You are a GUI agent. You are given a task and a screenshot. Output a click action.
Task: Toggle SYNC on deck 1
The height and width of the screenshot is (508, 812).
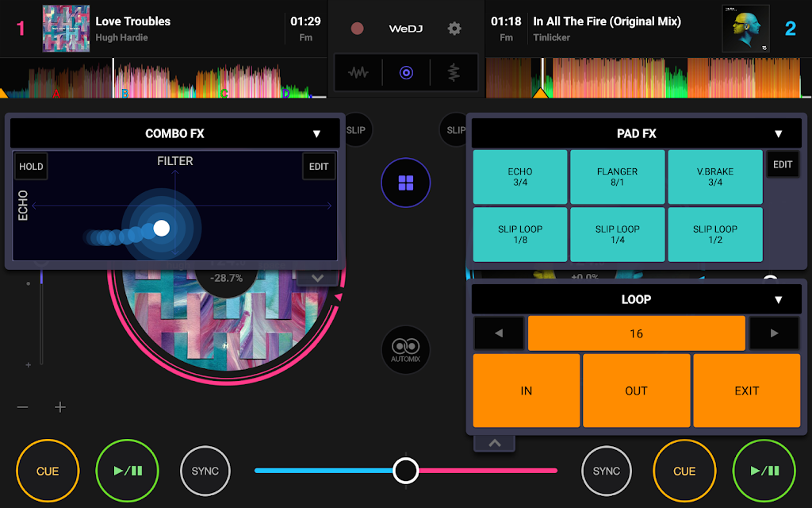pyautogui.click(x=205, y=471)
